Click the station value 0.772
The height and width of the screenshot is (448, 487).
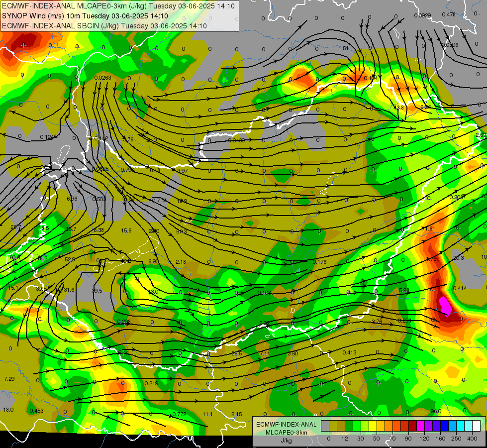click(x=179, y=414)
